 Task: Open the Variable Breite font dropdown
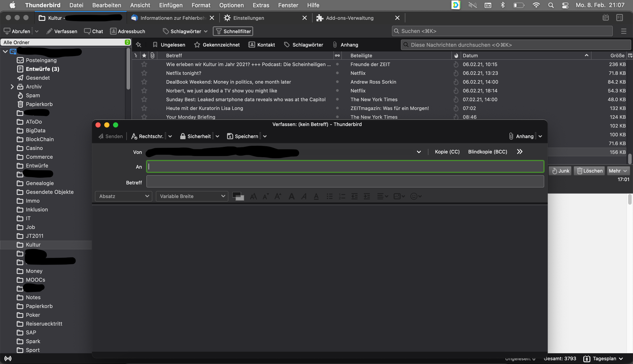click(192, 196)
